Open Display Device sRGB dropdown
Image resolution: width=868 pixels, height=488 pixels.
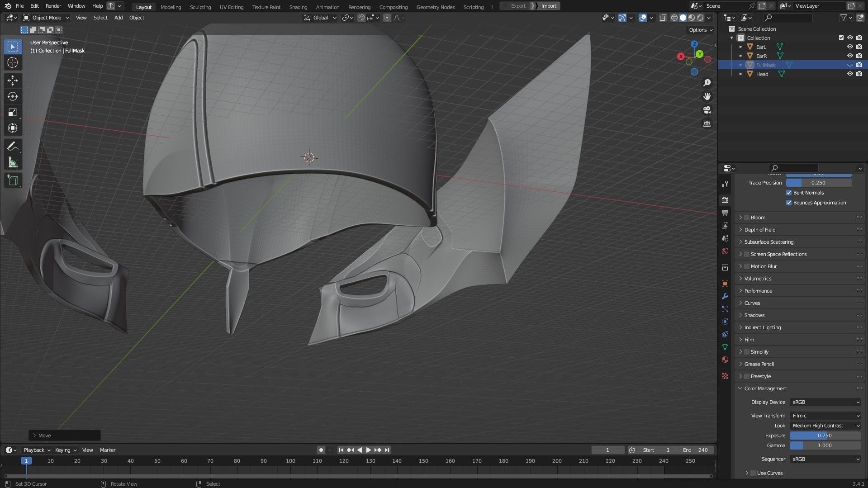825,402
